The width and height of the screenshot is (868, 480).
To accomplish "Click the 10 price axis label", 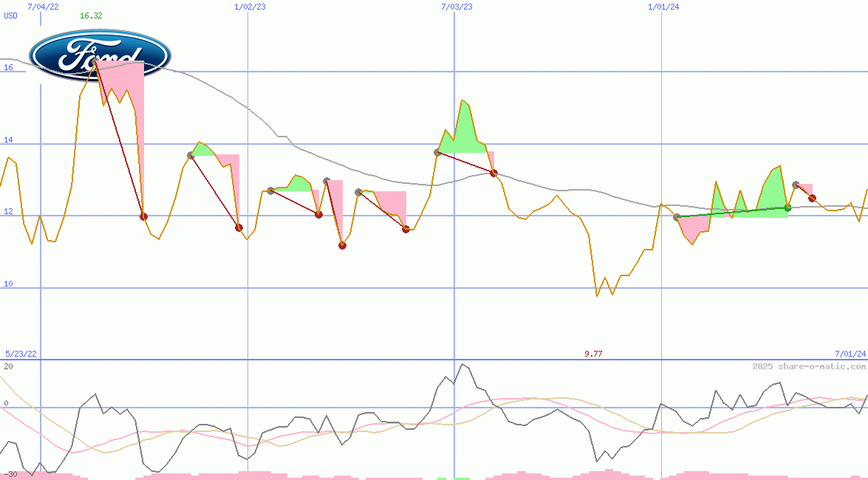I will (8, 284).
